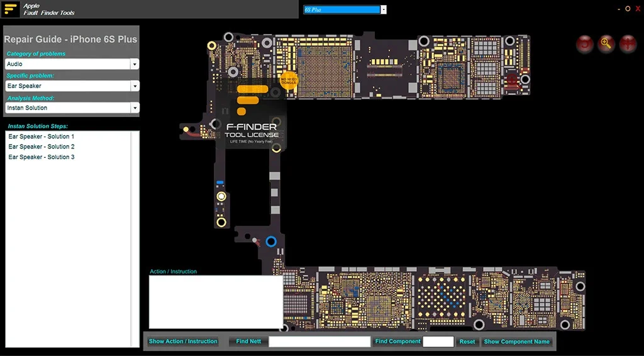Click the Find Component button

[x=397, y=341]
